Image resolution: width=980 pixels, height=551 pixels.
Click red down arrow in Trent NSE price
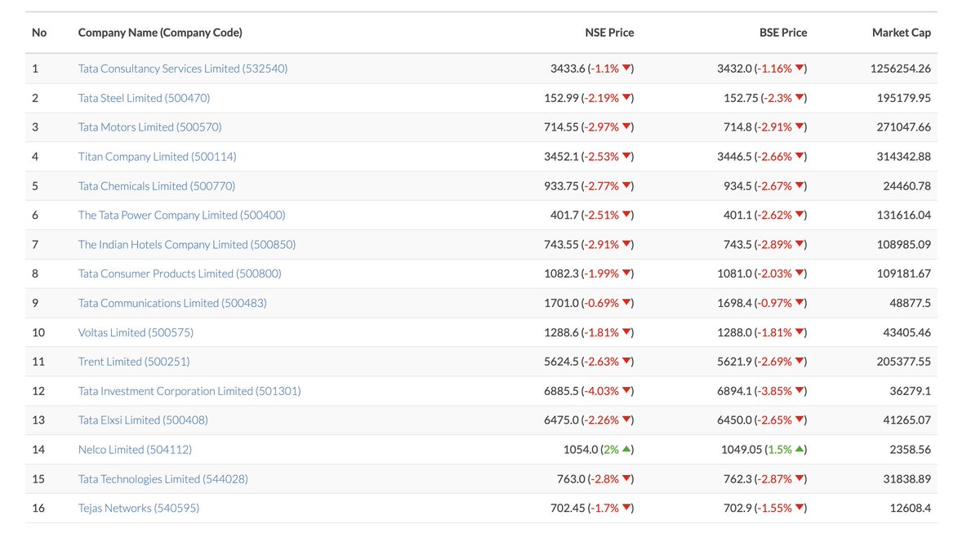click(626, 362)
